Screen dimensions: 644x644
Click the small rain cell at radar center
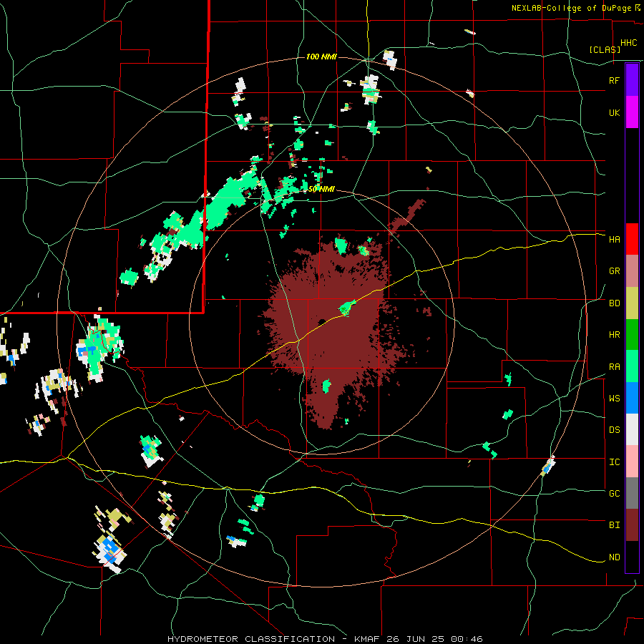tap(346, 308)
